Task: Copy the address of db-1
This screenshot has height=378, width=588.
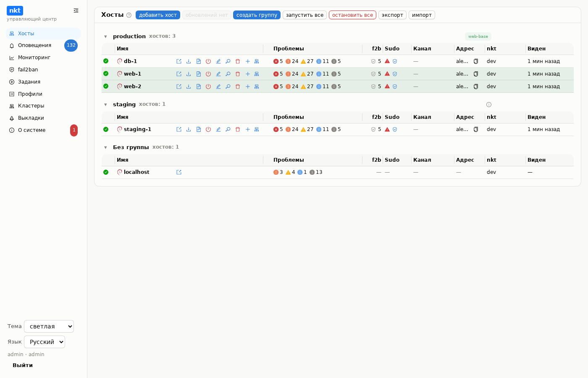Action: (476, 61)
